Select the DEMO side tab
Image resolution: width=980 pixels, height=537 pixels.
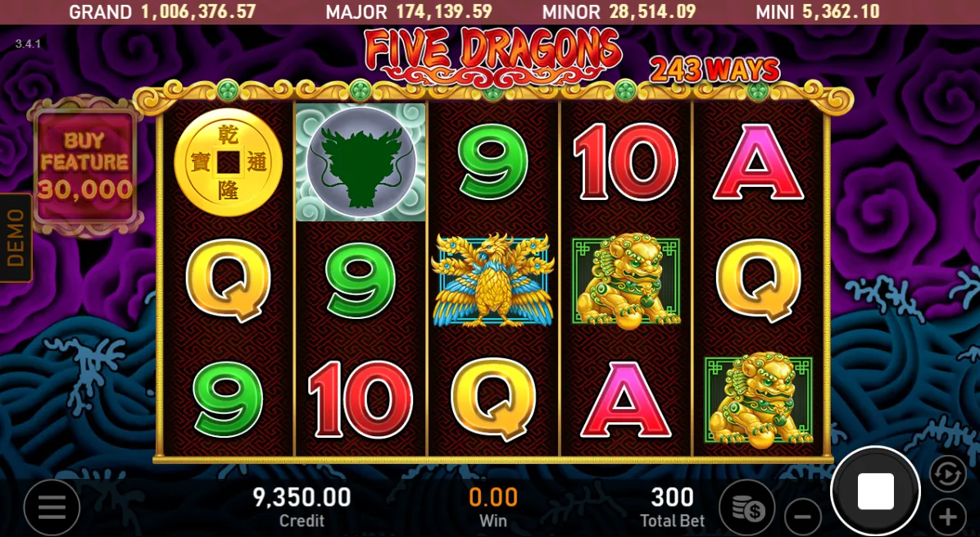tap(16, 238)
